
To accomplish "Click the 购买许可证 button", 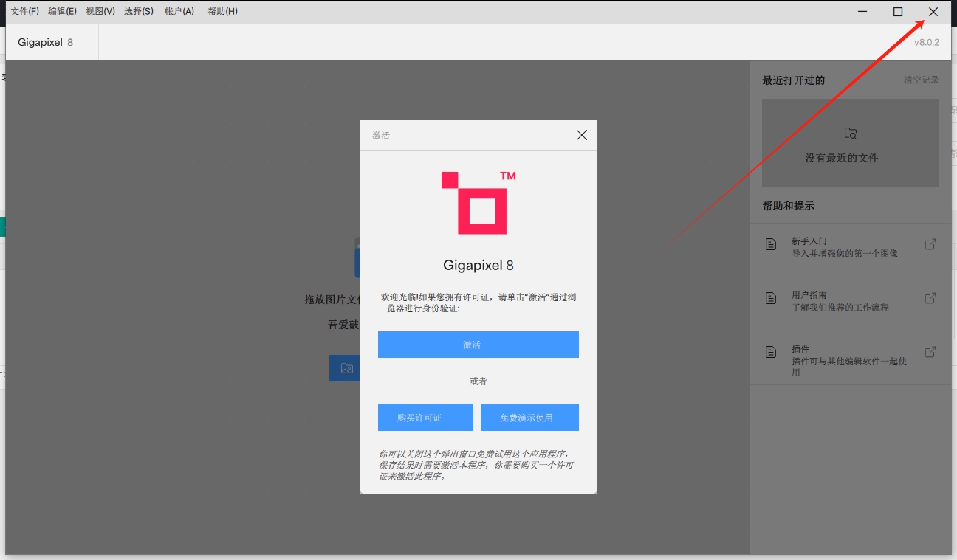I will (425, 418).
